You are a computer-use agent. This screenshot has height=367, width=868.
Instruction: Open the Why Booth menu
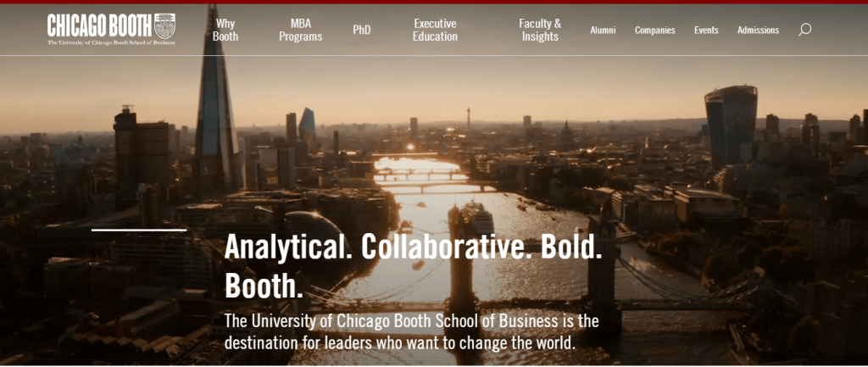(225, 30)
